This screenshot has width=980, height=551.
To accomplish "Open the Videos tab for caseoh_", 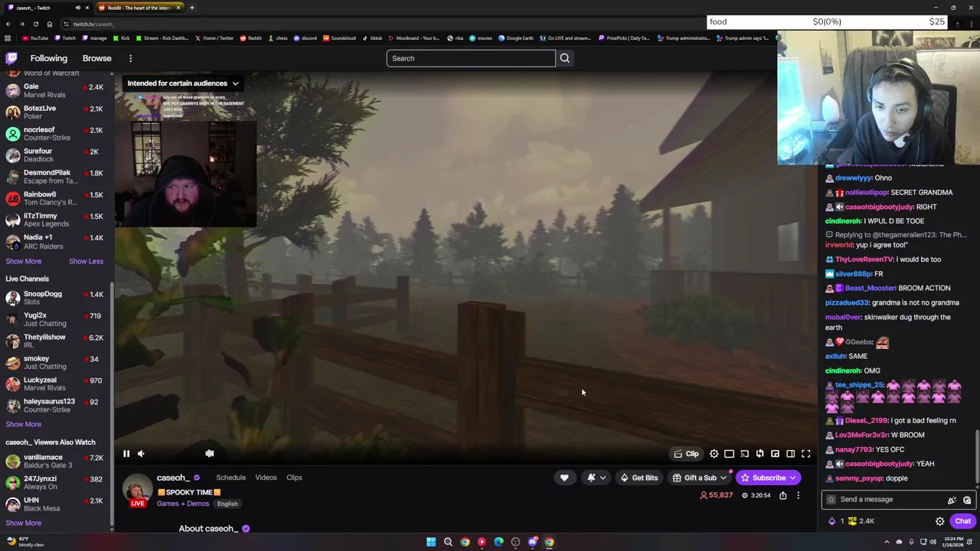I will click(266, 478).
